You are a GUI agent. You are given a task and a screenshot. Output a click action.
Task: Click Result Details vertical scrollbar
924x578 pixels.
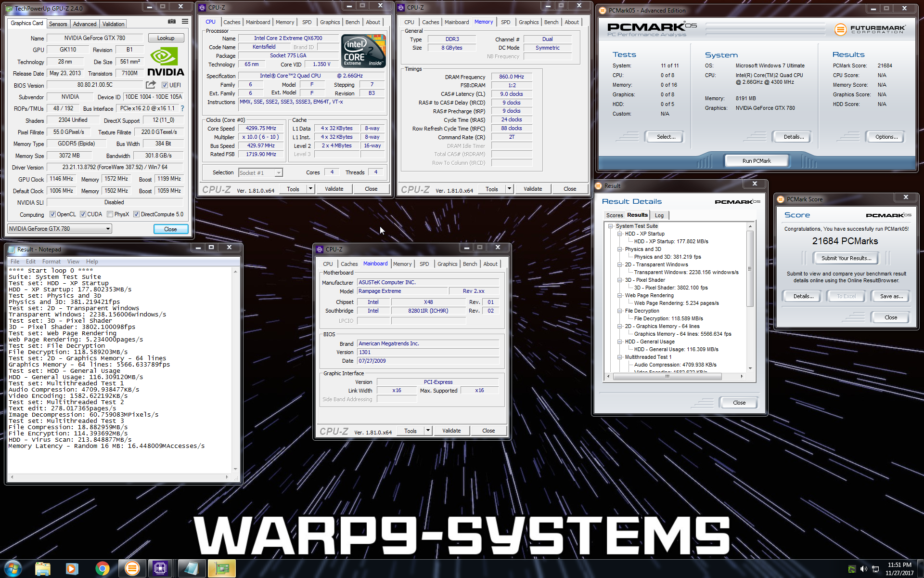(750, 297)
